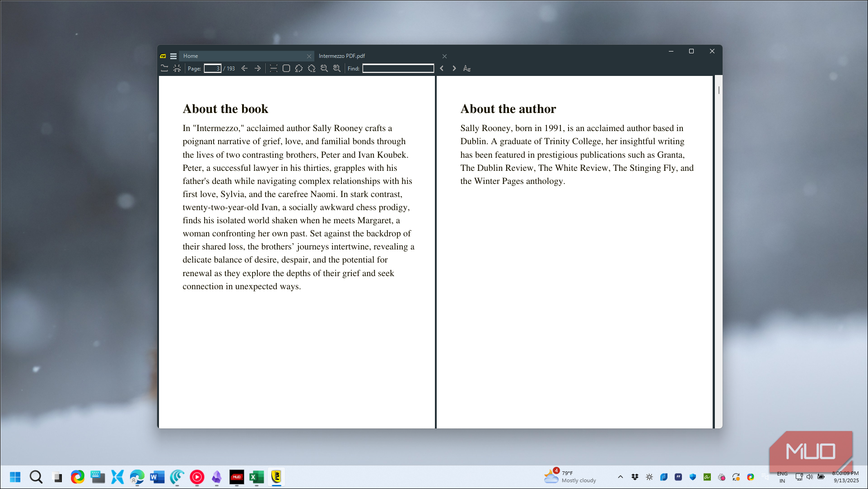
Task: Close the Intermezzo PDF.pdf tab
Action: [x=444, y=56]
